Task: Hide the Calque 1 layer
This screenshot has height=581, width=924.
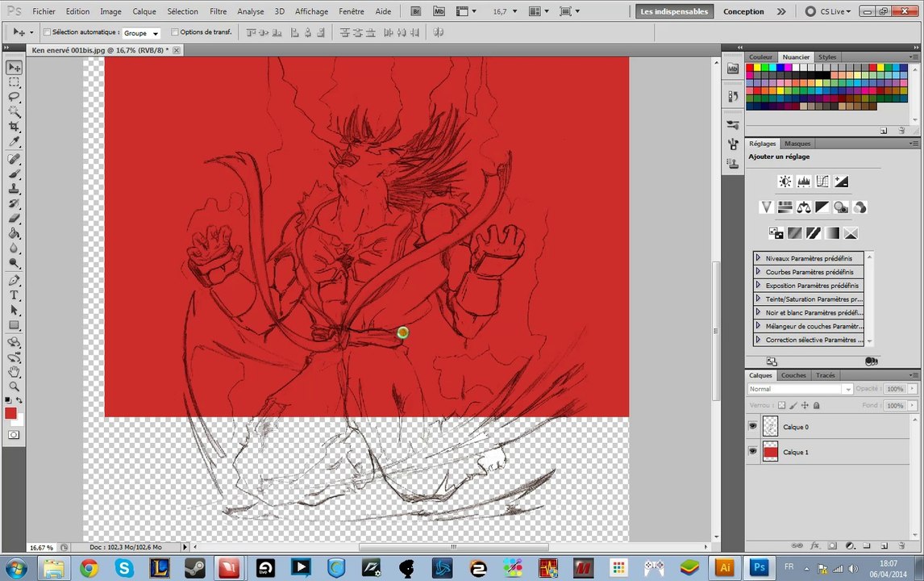Action: 752,451
